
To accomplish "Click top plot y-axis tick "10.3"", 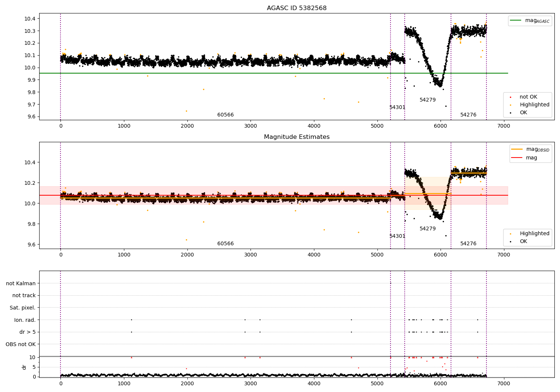I will tap(29, 31).
